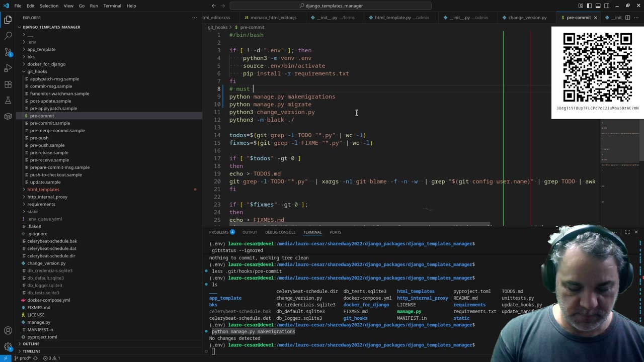The width and height of the screenshot is (644, 362).
Task: Collapse the git_hooks folder
Action: pos(37,71)
